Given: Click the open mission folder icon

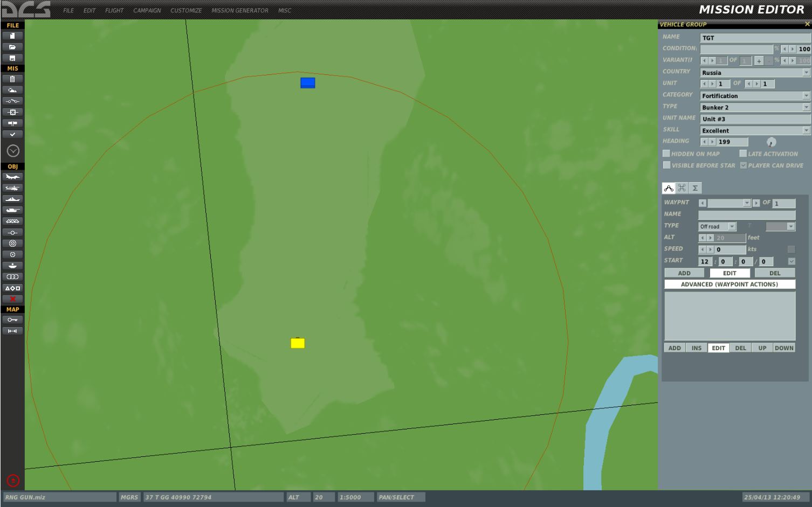Looking at the screenshot, I should (x=12, y=47).
